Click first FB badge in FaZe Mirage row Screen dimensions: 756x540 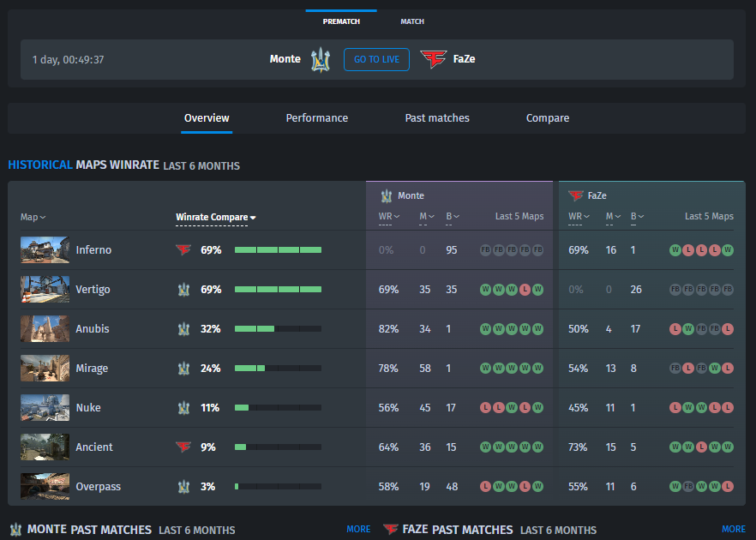pyautogui.click(x=675, y=368)
